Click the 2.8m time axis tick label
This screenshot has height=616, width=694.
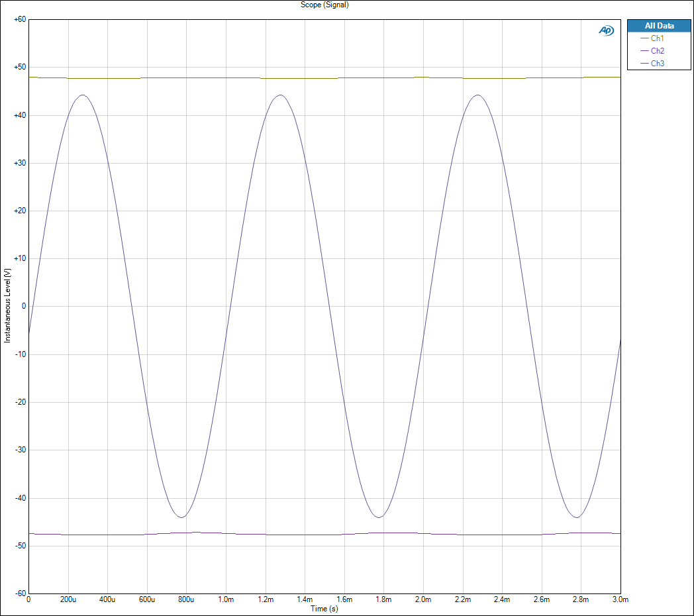tap(581, 599)
